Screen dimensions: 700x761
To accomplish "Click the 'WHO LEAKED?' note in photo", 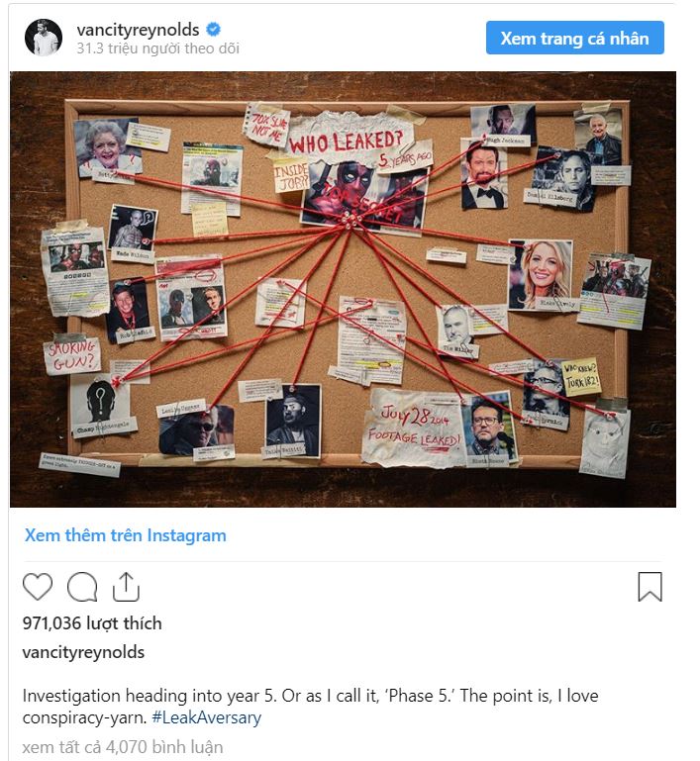I will point(347,141).
